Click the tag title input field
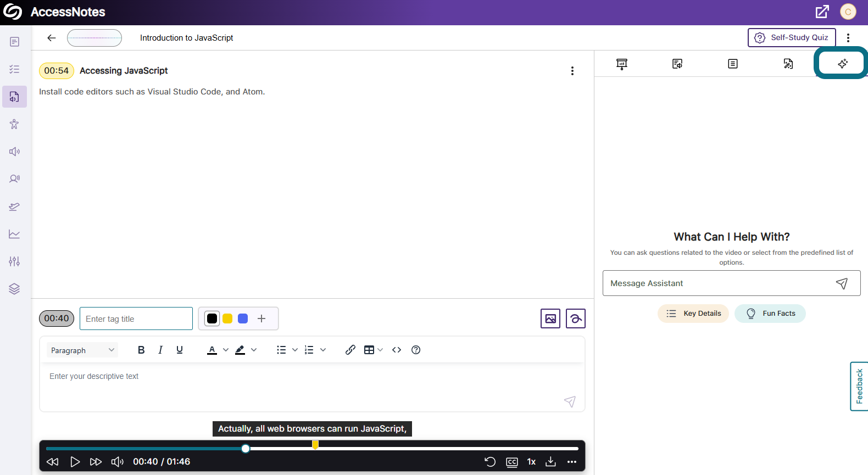This screenshot has width=868, height=475. (x=136, y=318)
